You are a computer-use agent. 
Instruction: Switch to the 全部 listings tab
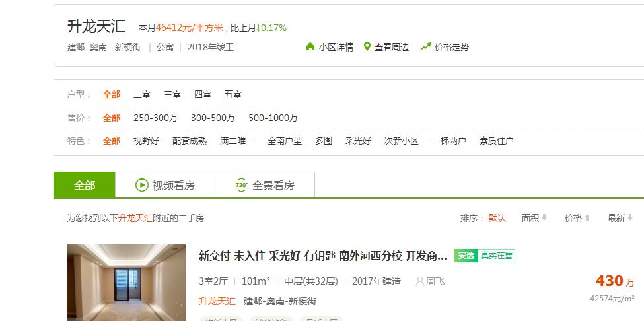(84, 185)
